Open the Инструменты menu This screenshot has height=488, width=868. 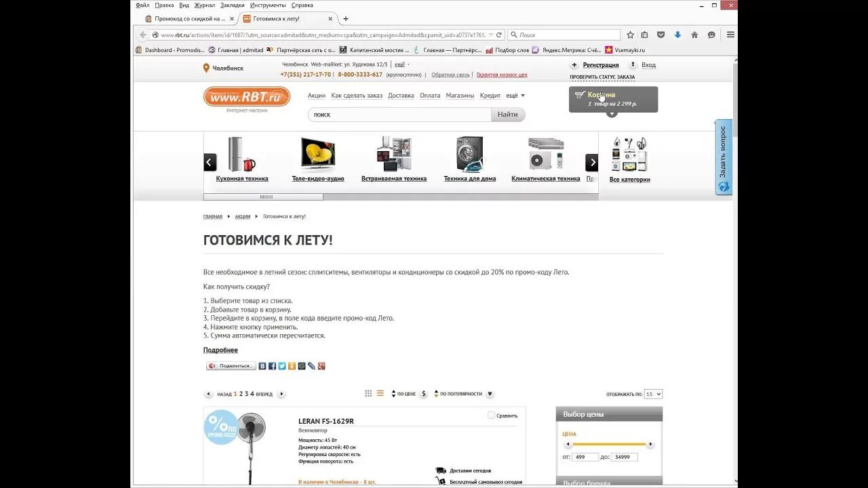coord(268,5)
